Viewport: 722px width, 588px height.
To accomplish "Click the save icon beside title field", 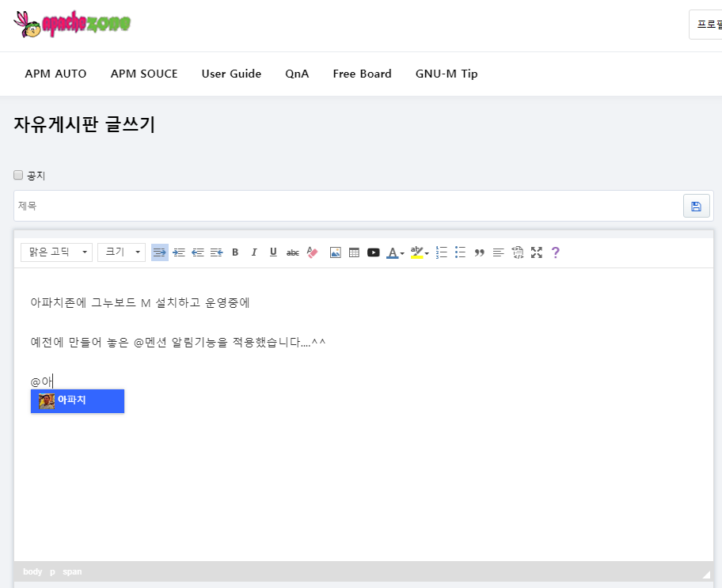I will pos(696,206).
